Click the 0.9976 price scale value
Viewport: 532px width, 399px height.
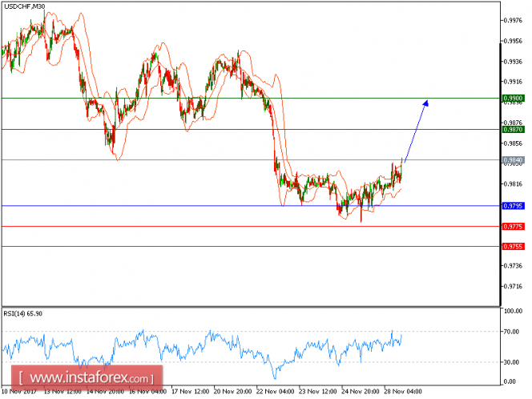513,21
